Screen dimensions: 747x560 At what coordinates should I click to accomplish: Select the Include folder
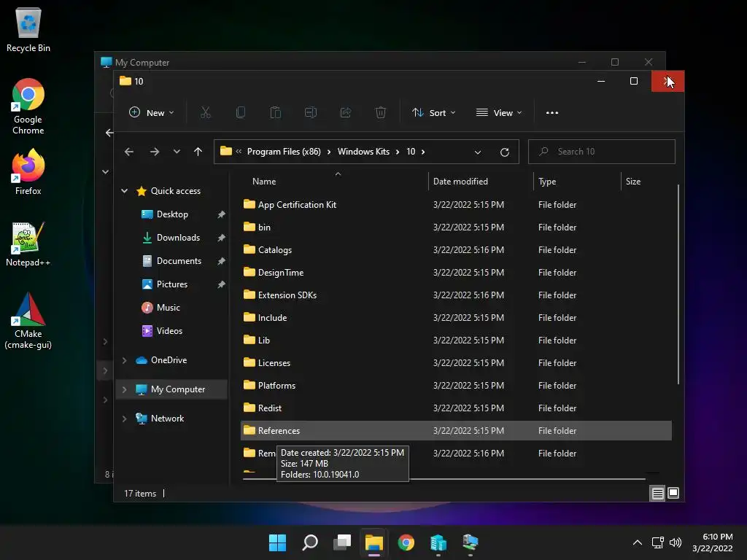[x=456, y=318]
